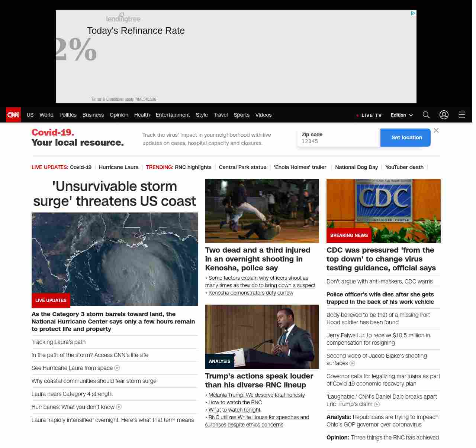Open the CDC breaking news image
This screenshot has height=448, width=476.
tap(383, 211)
